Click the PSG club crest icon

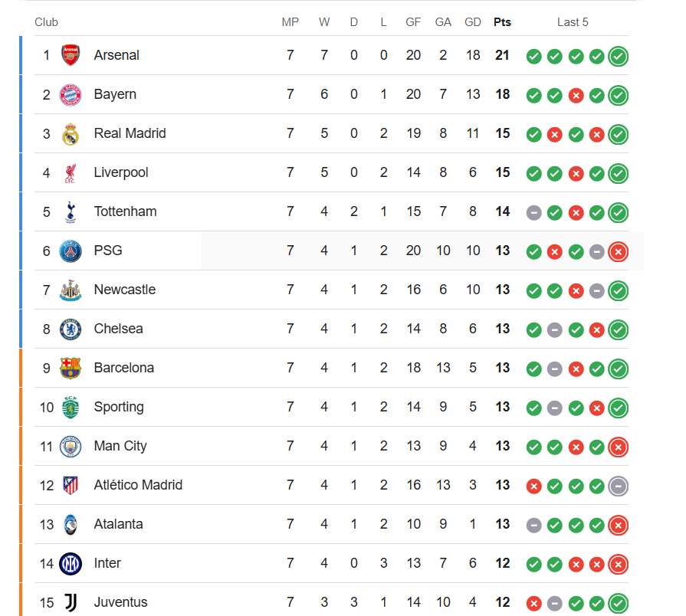click(71, 251)
